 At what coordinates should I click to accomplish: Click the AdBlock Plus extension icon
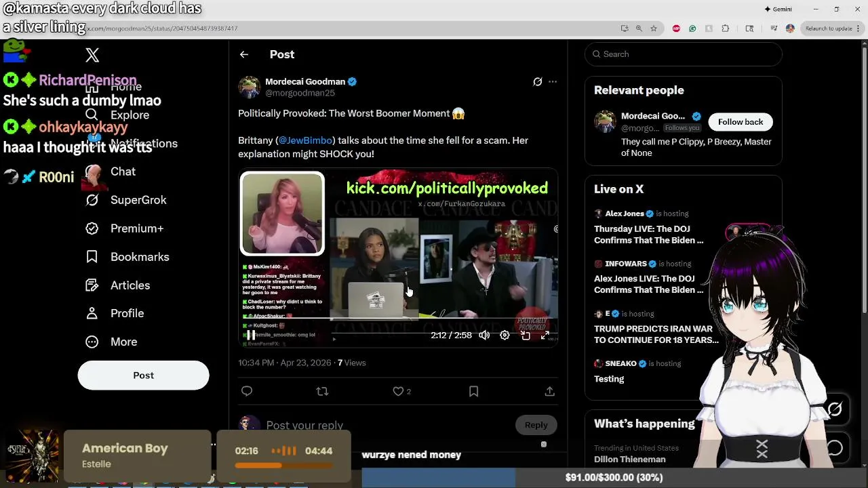[x=676, y=28]
